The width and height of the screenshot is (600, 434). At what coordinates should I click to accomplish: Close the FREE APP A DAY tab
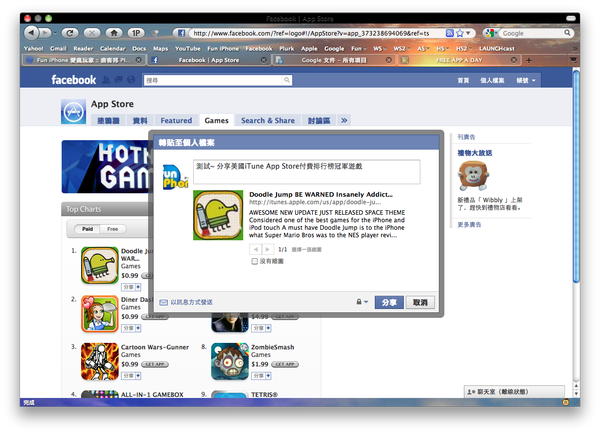[x=514, y=60]
